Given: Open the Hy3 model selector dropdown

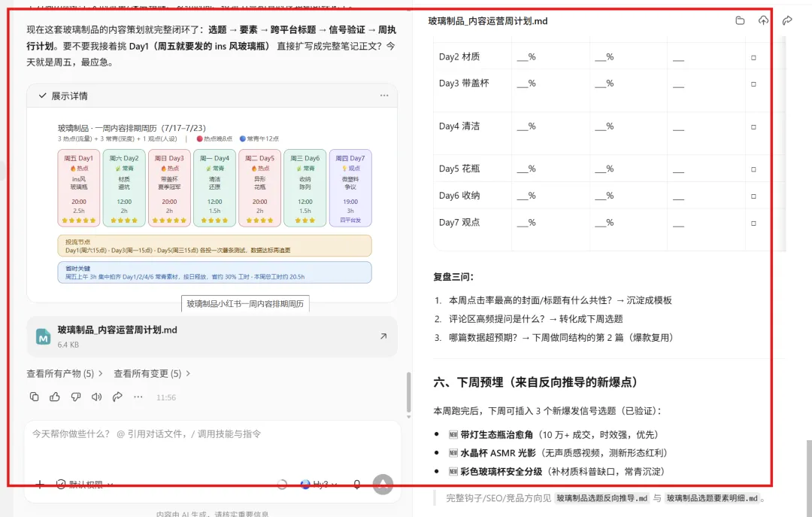Looking at the screenshot, I should 319,485.
